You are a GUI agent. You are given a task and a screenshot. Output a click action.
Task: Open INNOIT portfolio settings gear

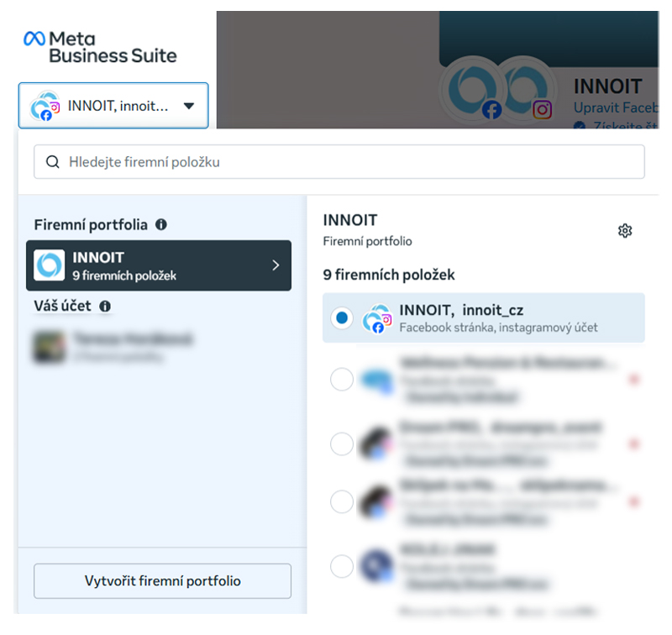(625, 230)
